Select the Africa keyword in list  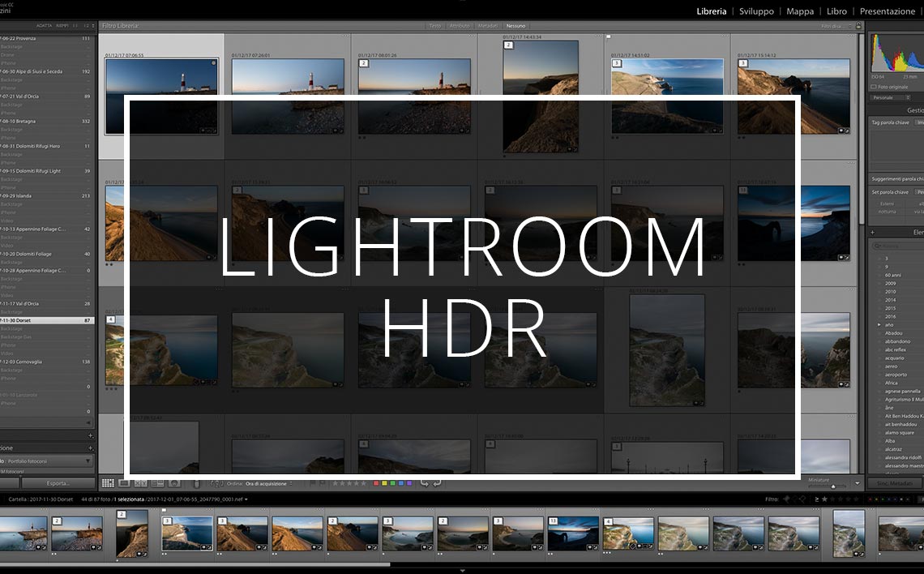pos(891,383)
